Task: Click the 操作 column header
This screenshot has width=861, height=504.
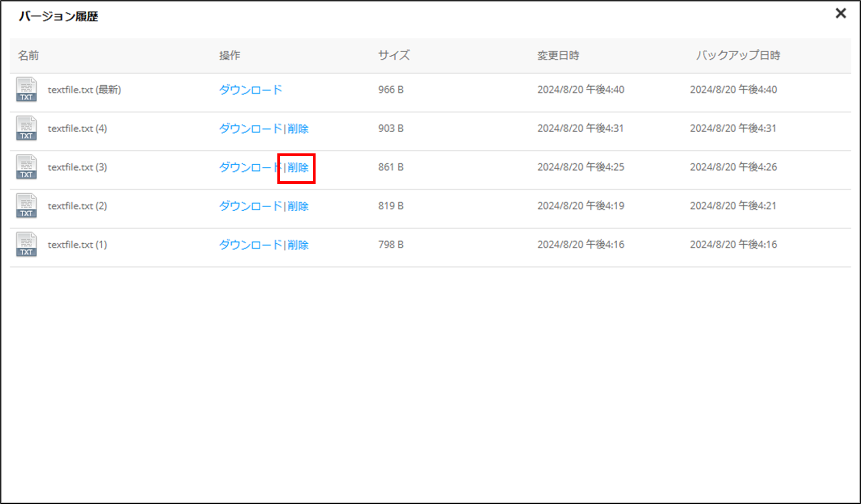Action: (229, 55)
